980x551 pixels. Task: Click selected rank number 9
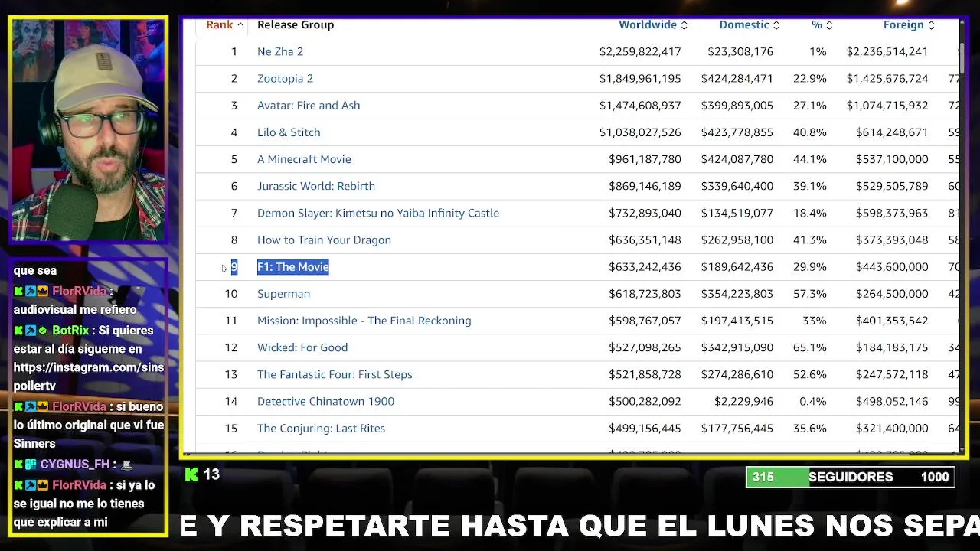234,266
